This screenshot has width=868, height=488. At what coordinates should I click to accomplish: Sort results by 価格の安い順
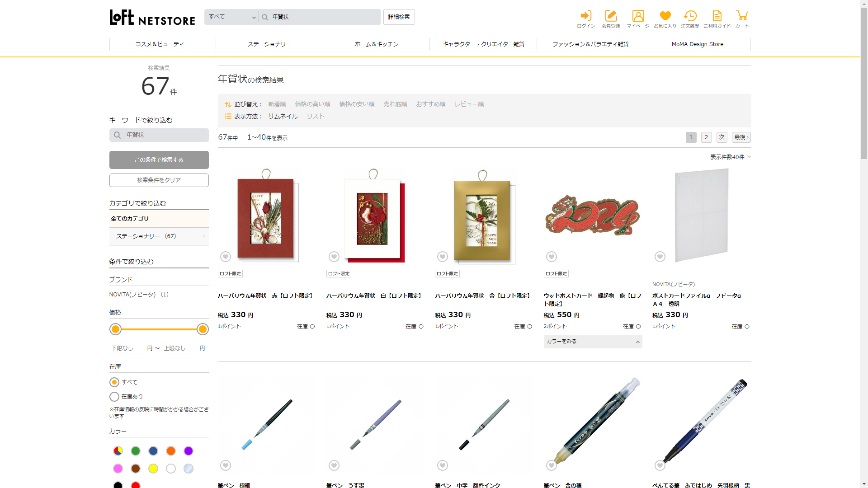point(357,104)
